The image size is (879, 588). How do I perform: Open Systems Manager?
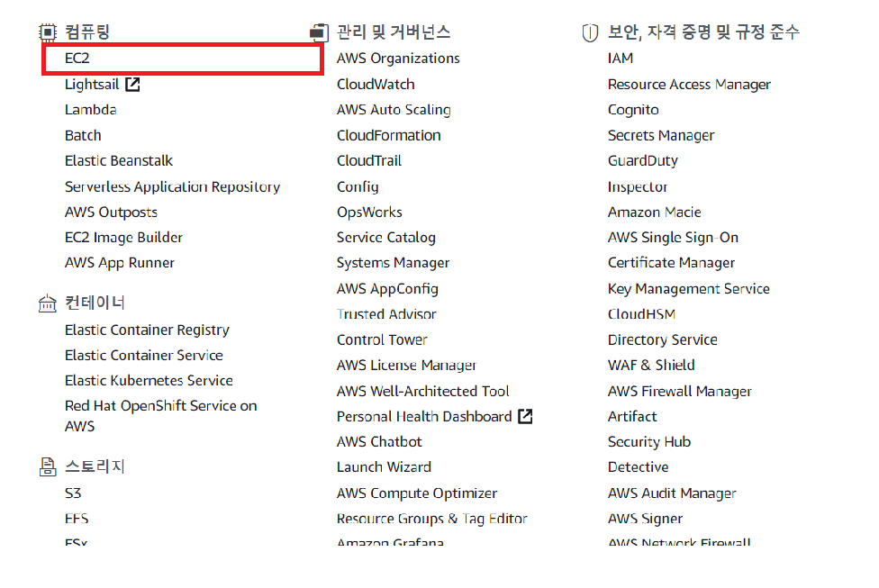pos(393,264)
